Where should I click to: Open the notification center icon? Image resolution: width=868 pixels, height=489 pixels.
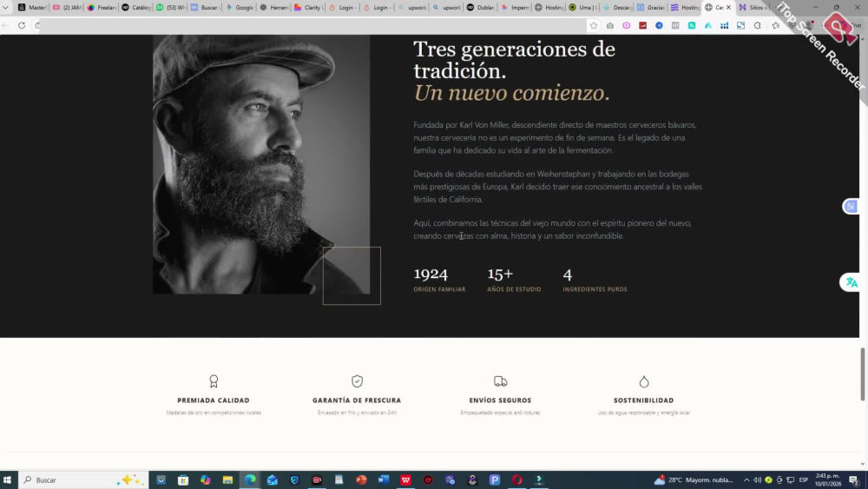click(854, 479)
